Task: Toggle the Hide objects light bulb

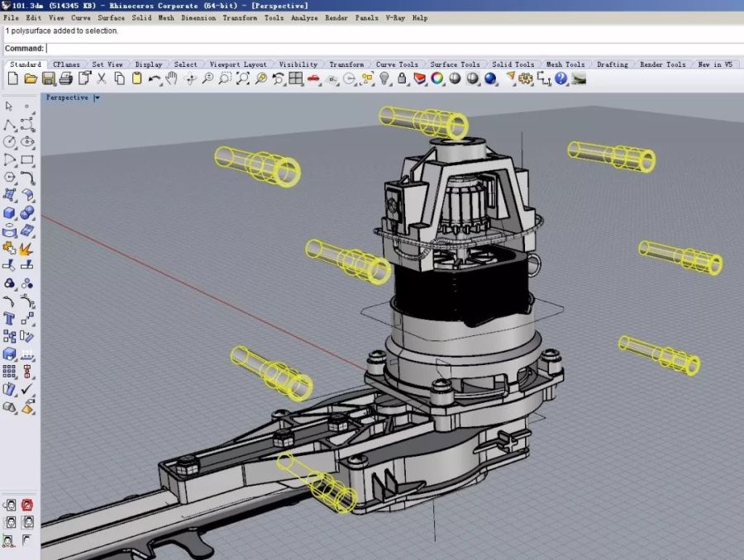Action: [x=384, y=78]
